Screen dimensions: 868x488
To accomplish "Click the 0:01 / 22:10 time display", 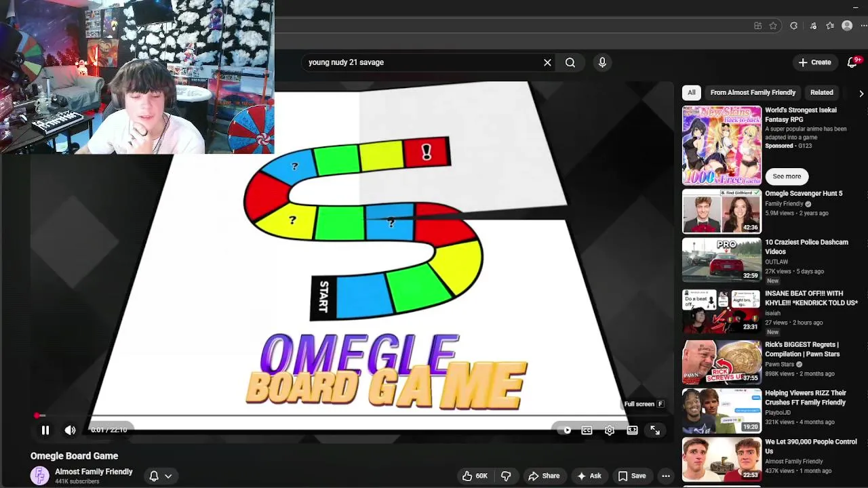I will point(108,430).
